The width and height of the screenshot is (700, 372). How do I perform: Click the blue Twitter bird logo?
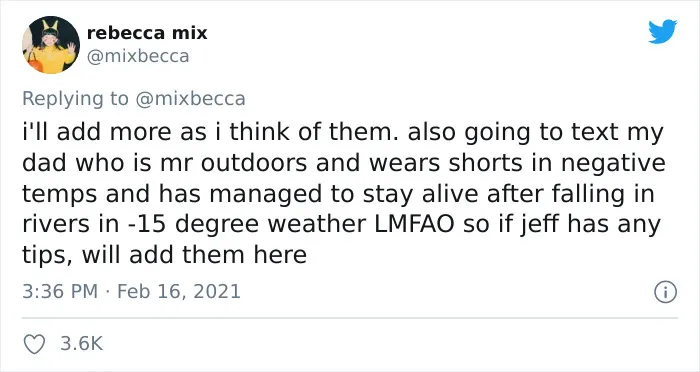[663, 31]
